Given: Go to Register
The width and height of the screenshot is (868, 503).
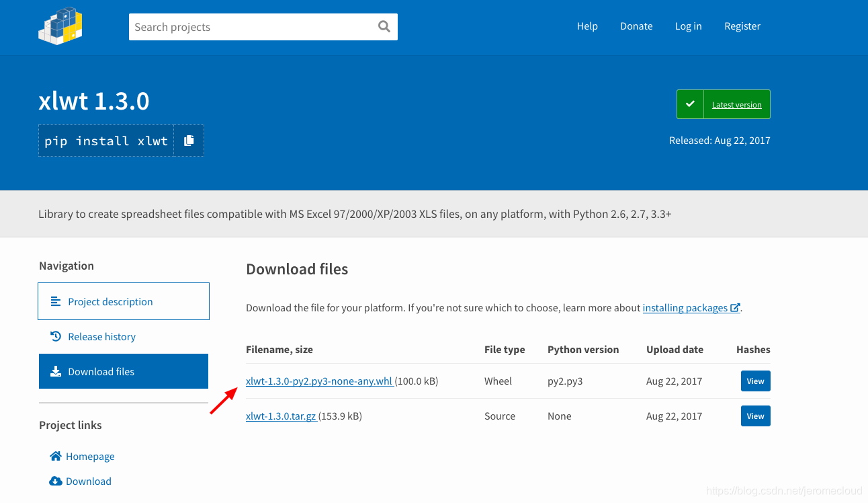Looking at the screenshot, I should coord(742,26).
